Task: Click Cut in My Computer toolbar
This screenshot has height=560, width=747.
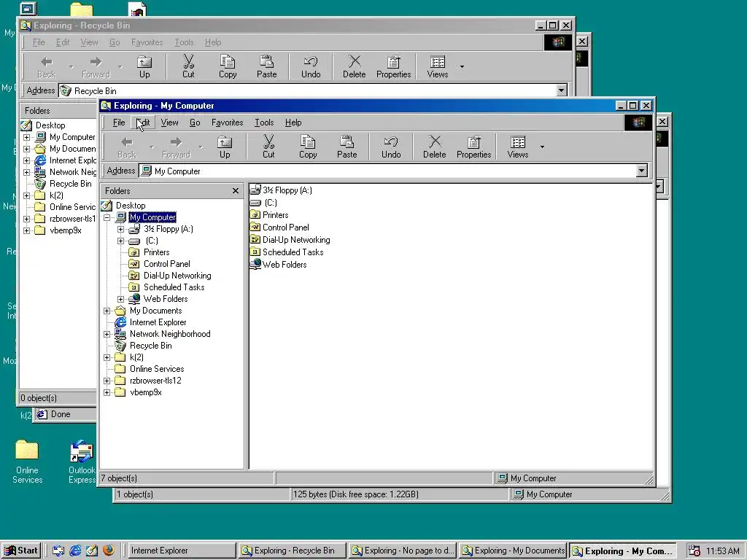Action: point(268,146)
